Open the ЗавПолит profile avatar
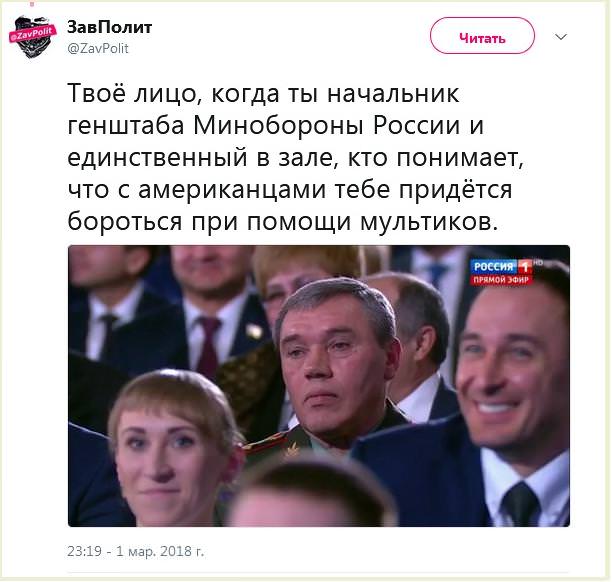Viewport: 612px width, 582px height. click(x=33, y=37)
